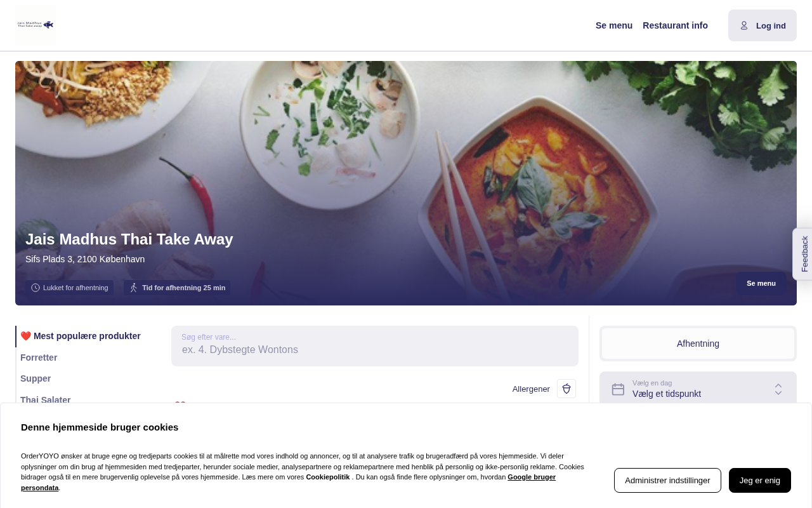Click the Jais Madhus restaurant logo
The width and height of the screenshot is (812, 508).
36,25
